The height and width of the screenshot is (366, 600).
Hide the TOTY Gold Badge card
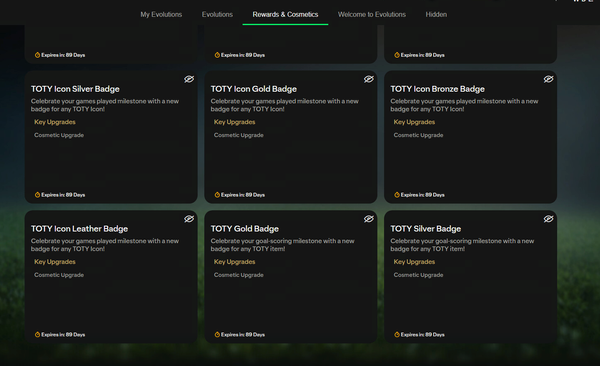(x=369, y=219)
